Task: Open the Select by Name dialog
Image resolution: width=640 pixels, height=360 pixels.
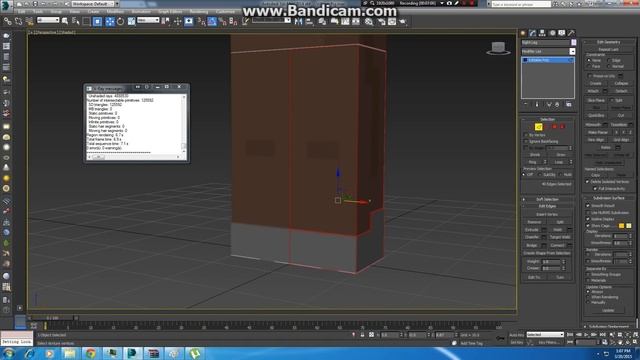Action: [x=76, y=21]
